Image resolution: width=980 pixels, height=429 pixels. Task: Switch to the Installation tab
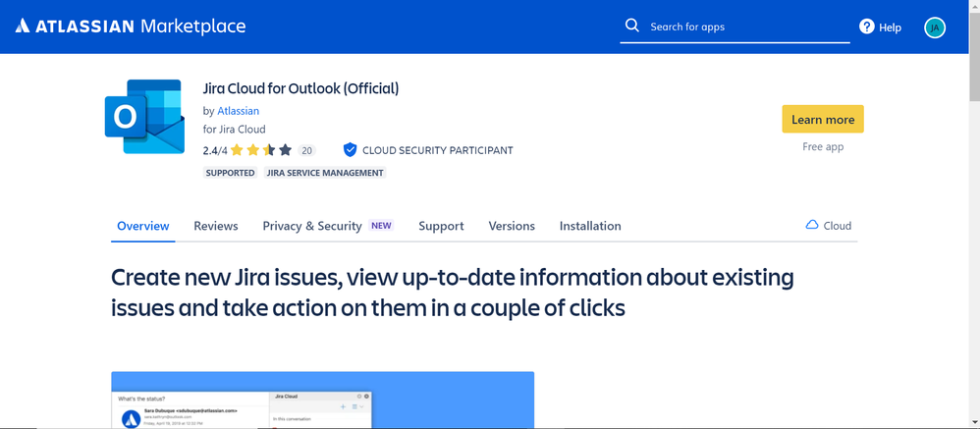pyautogui.click(x=590, y=226)
